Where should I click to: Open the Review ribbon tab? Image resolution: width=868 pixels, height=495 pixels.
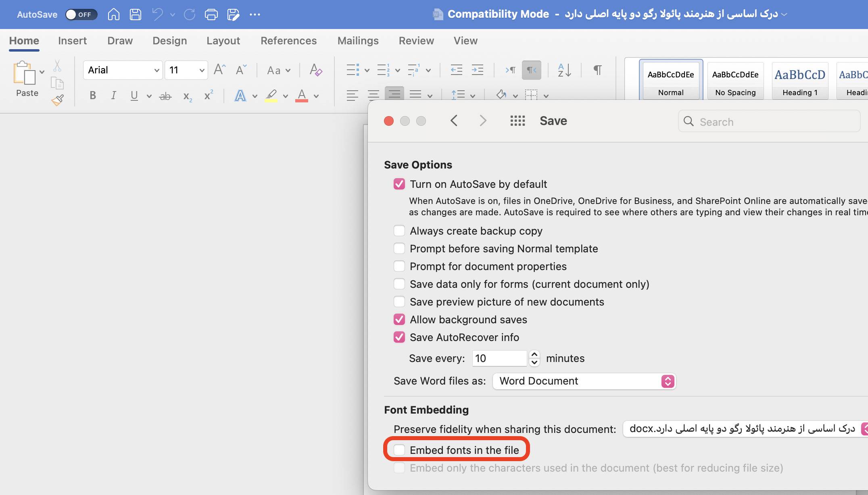416,41
